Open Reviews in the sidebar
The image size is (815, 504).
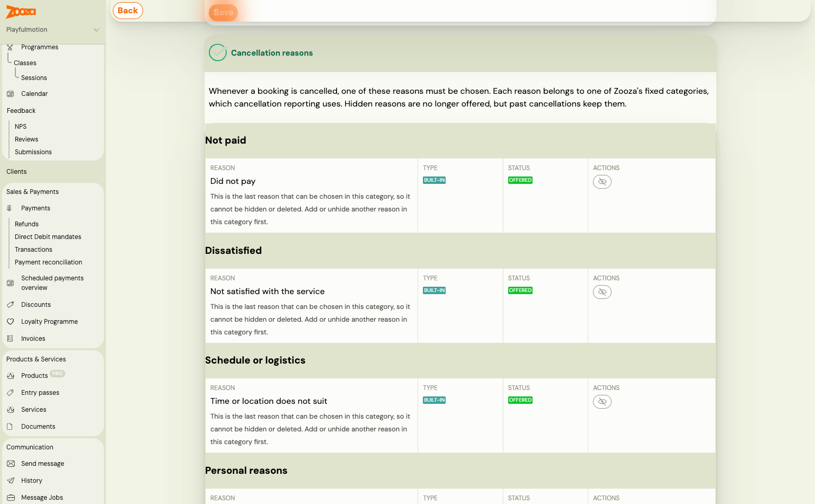(26, 139)
